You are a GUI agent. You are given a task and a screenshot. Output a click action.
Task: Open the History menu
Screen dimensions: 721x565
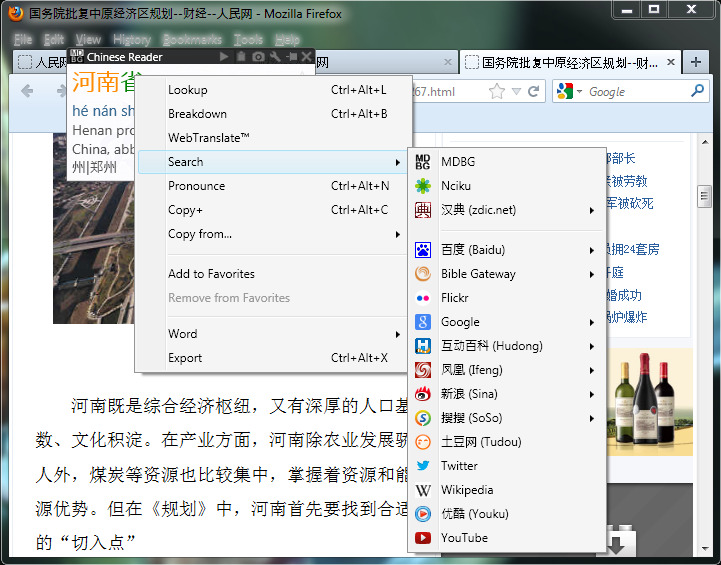click(x=132, y=40)
